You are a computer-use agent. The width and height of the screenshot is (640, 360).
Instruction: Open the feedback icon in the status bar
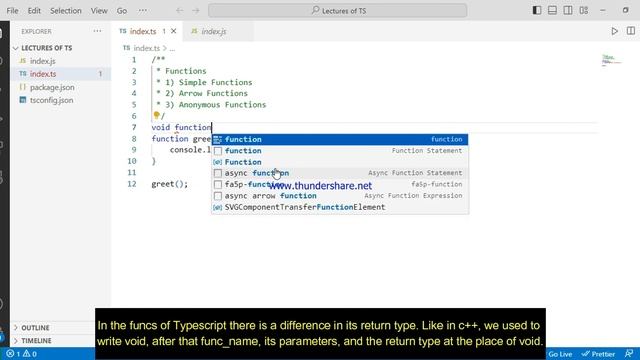pyautogui.click(x=629, y=354)
